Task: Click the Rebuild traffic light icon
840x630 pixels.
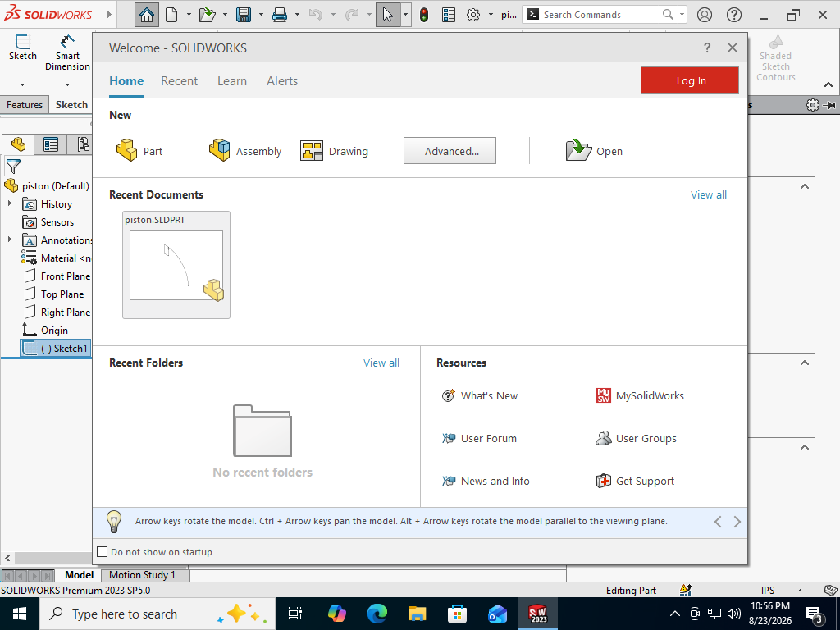Action: pyautogui.click(x=424, y=15)
